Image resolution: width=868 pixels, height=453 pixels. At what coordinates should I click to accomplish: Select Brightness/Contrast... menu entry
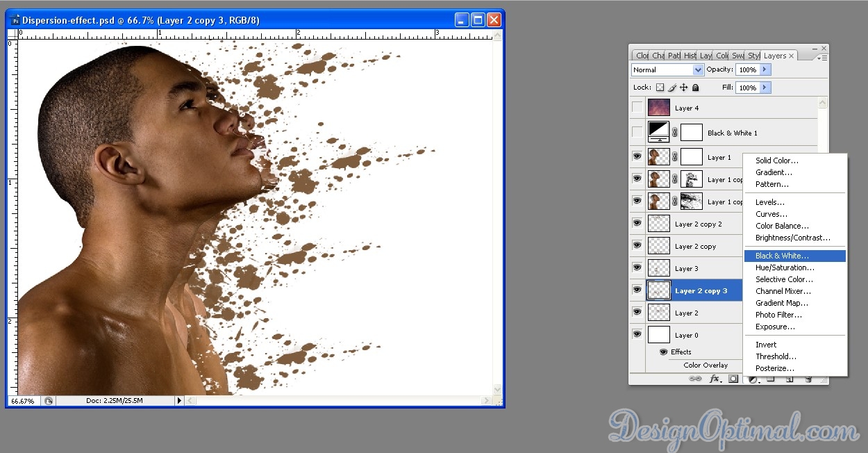(795, 238)
